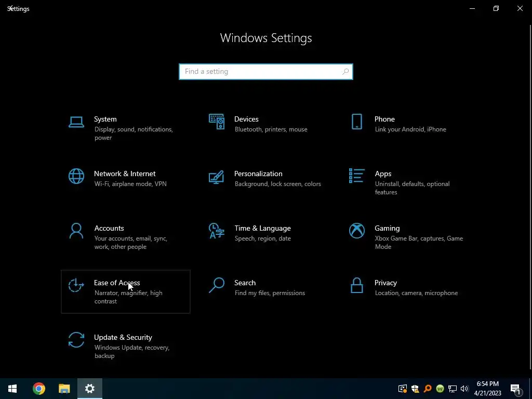This screenshot has width=532, height=399.
Task: Click 'Narrator, magnifier, high contrast' description
Action: [128, 297]
